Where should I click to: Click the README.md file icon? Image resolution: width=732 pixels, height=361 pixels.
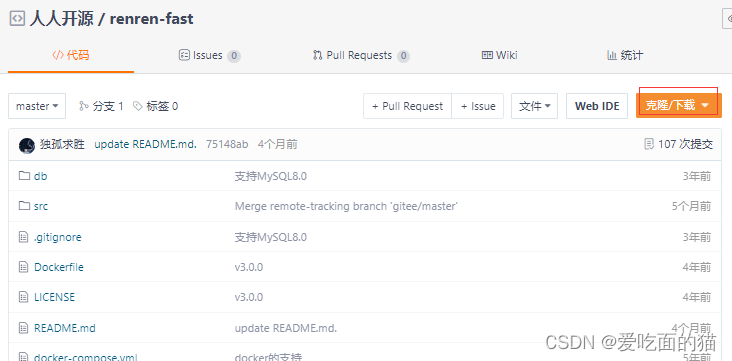coord(24,328)
